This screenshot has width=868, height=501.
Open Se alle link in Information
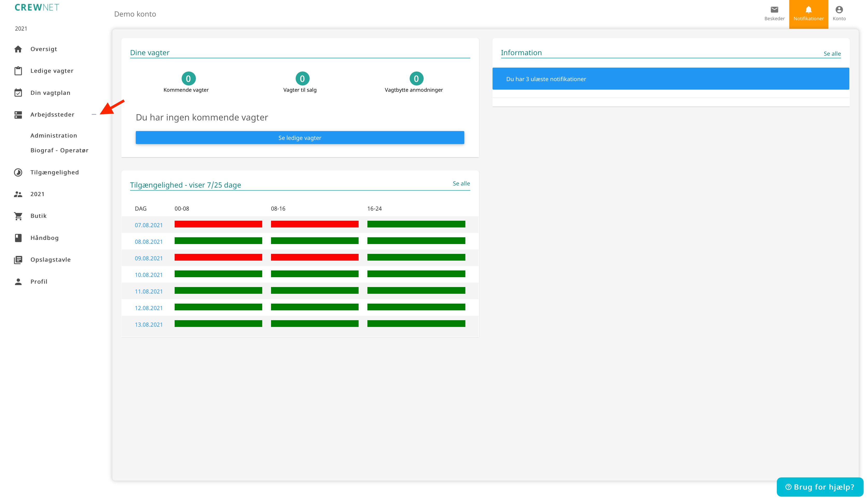tap(831, 54)
